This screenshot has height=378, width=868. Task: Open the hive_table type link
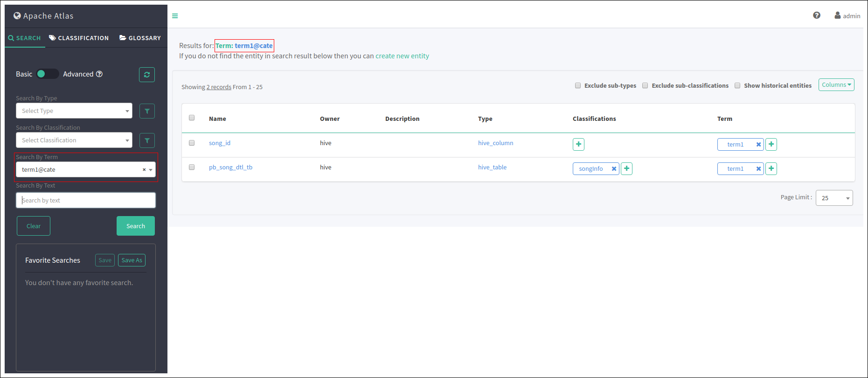492,168
